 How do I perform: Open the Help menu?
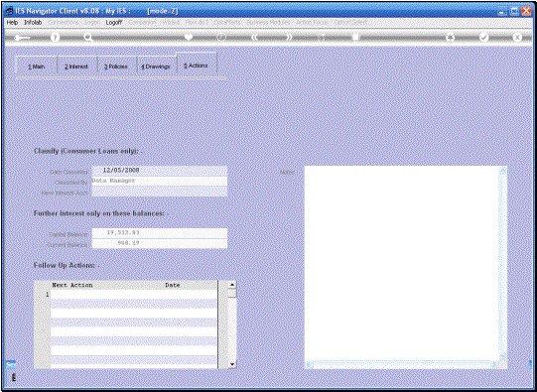(12, 22)
